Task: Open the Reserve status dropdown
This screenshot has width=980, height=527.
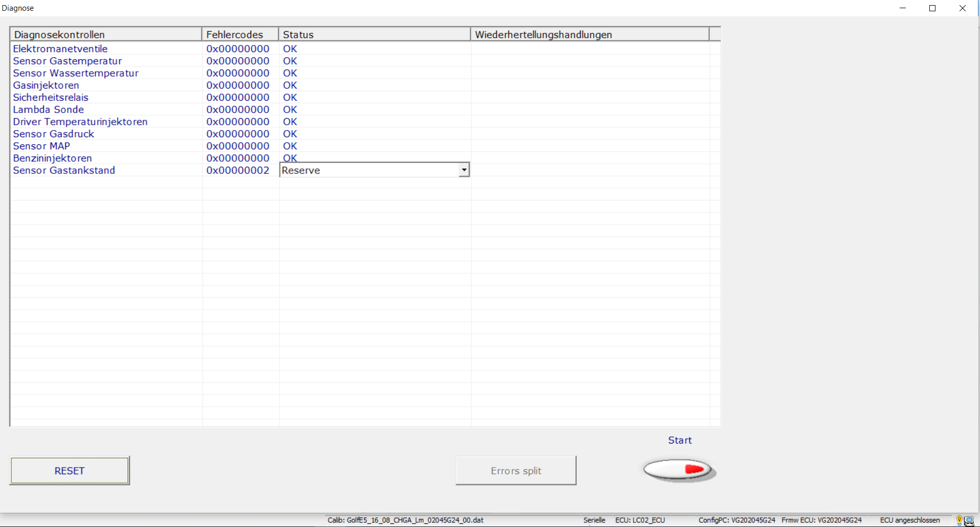Action: coord(464,170)
